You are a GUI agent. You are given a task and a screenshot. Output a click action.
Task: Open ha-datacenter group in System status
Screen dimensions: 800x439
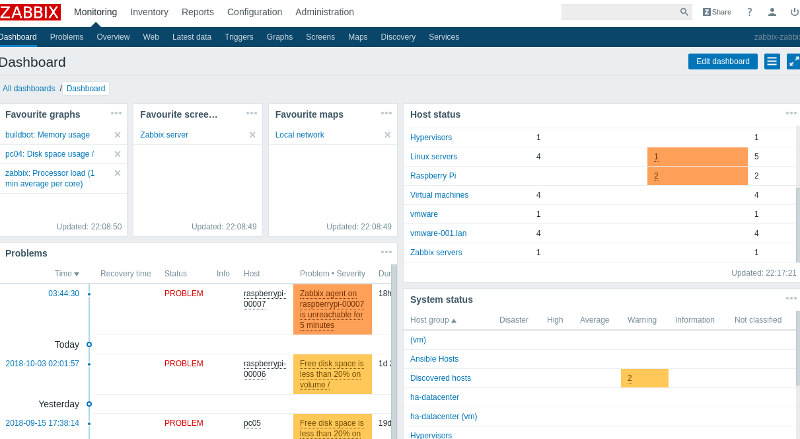point(435,397)
